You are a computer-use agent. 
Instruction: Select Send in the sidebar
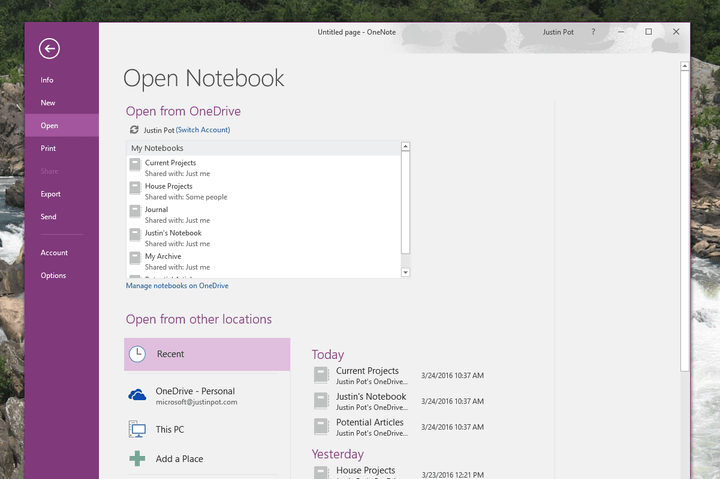(48, 217)
